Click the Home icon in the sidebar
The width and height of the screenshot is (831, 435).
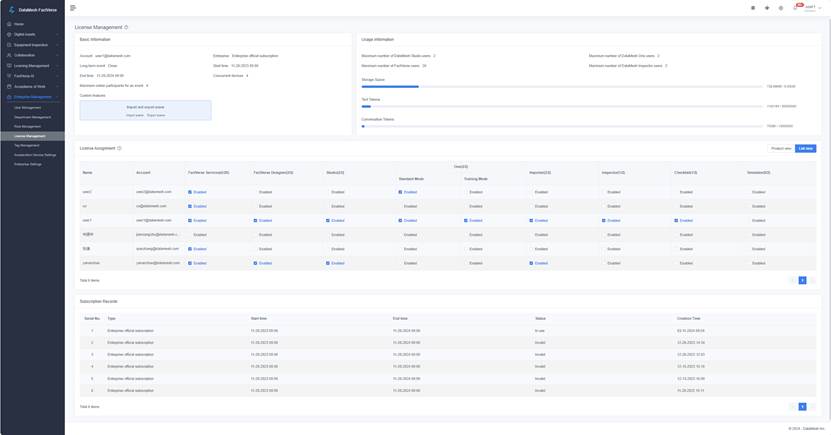(9, 24)
